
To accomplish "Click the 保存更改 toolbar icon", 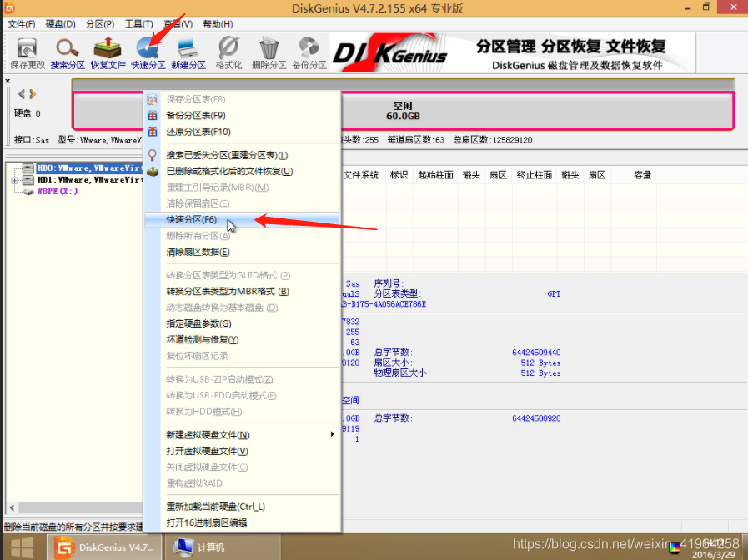I will click(28, 53).
